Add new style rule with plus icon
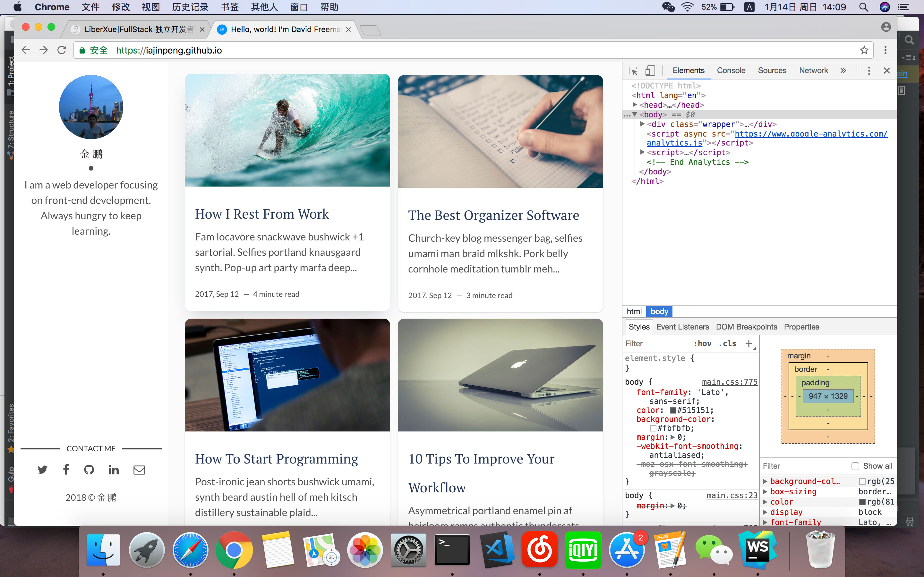The height and width of the screenshot is (577, 924). click(749, 343)
